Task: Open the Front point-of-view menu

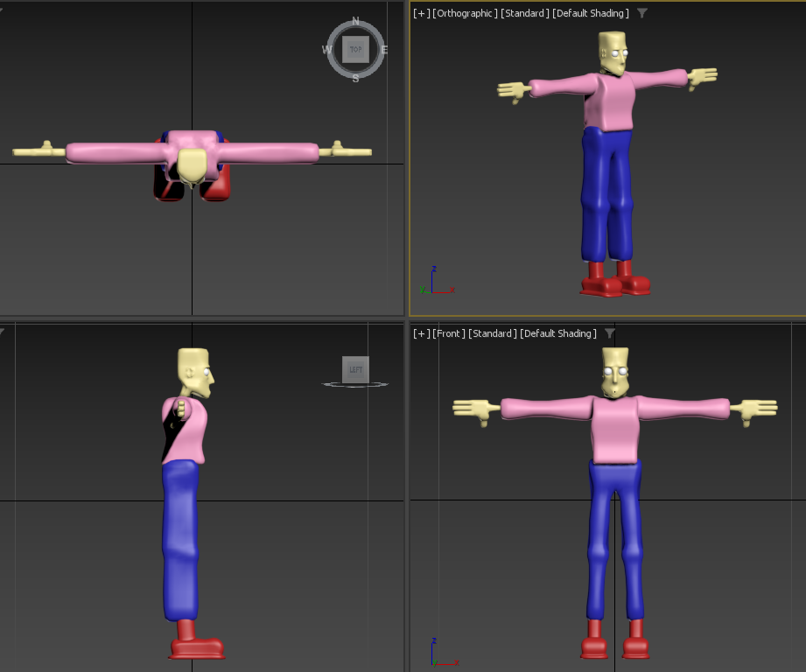Action: tap(449, 333)
